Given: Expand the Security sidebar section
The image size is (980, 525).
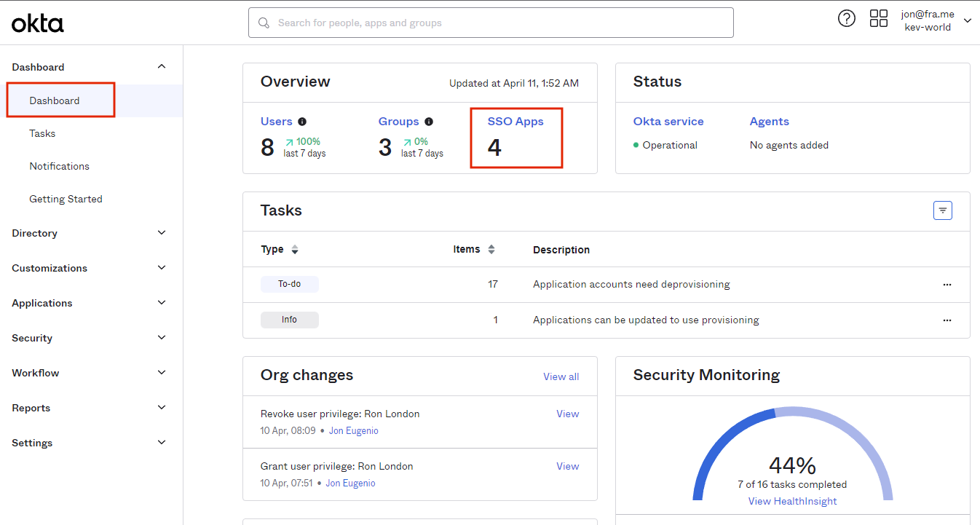Looking at the screenshot, I should click(162, 338).
